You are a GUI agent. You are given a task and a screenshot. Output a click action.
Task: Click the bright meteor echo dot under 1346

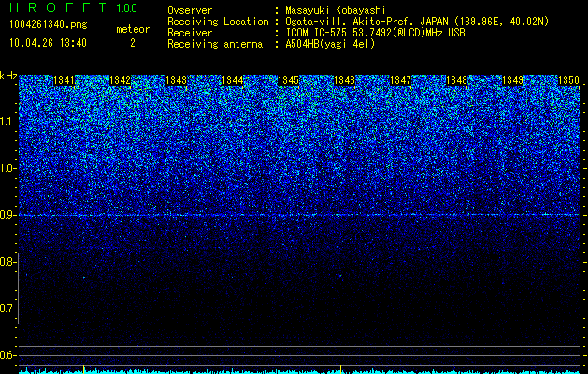[340, 275]
